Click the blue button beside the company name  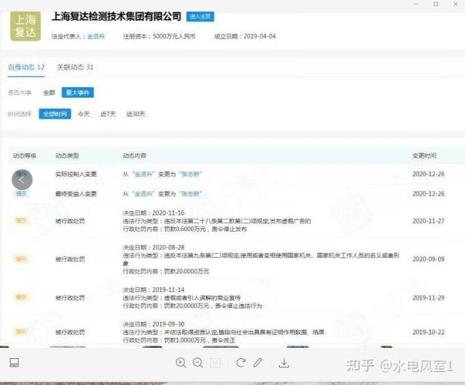click(x=200, y=16)
